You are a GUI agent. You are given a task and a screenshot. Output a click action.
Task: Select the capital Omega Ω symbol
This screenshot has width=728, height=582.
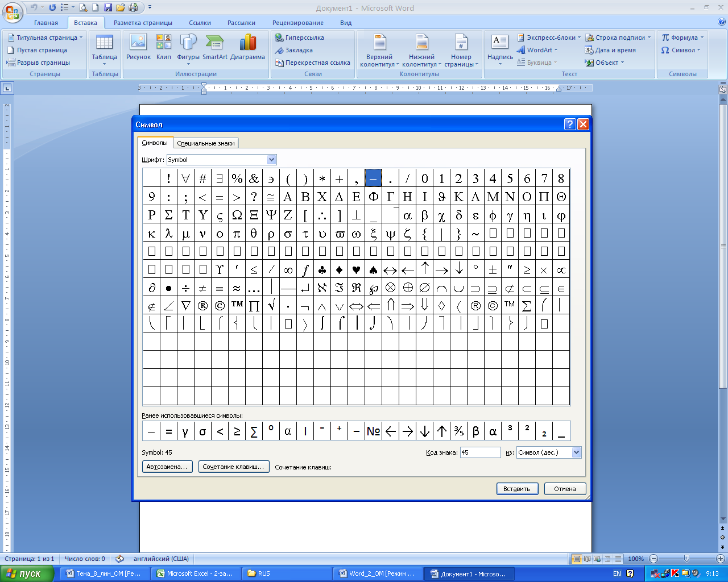click(x=237, y=215)
